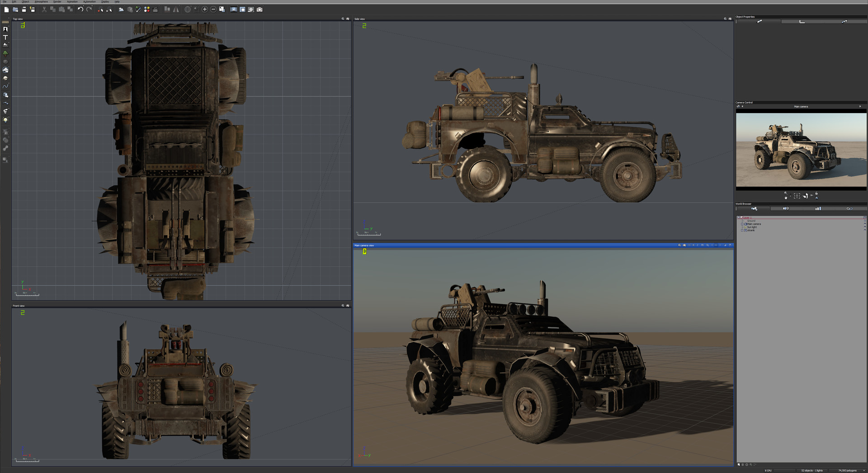868x473 pixels.
Task: Open the Atmosphere editor cloud-mountain icon
Action: [x=121, y=9]
